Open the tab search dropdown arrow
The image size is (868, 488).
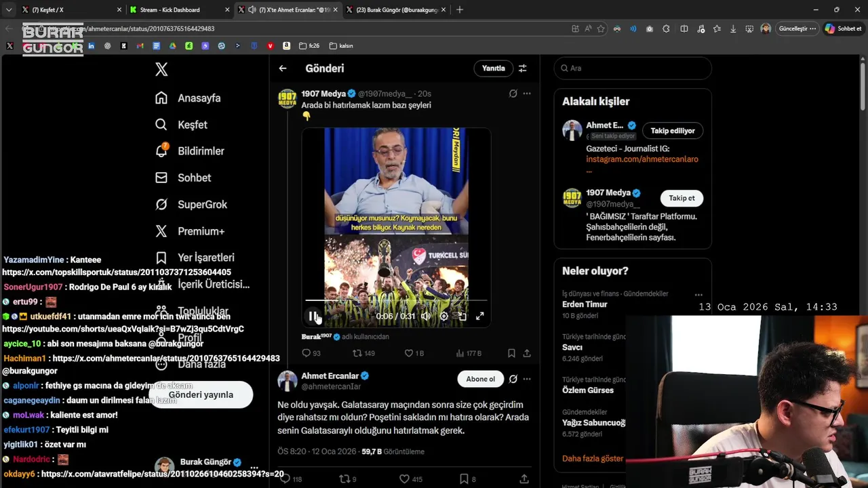(9, 9)
